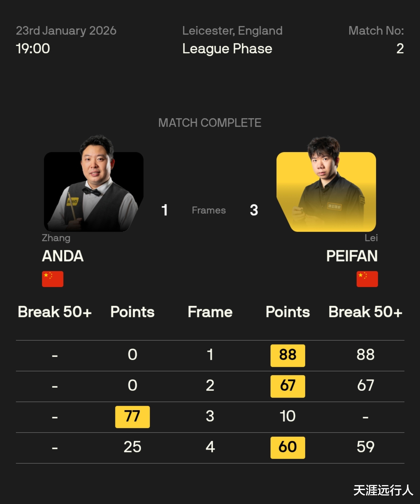Click the League Phase label

tap(227, 49)
